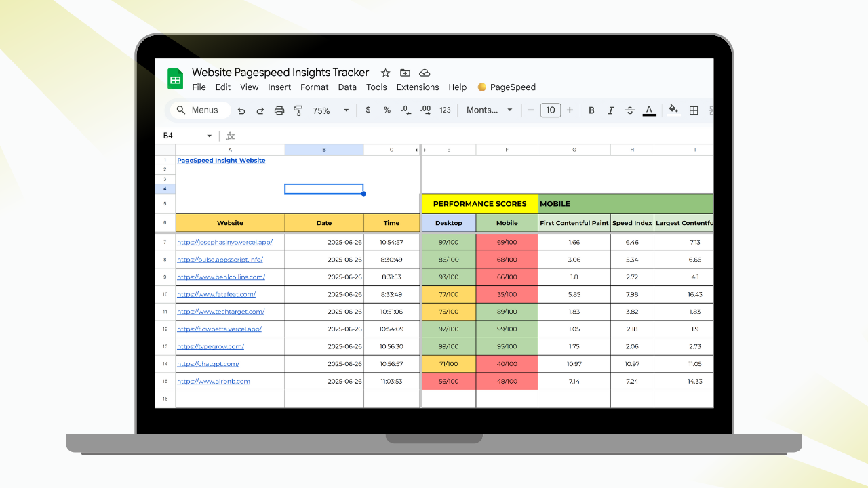Viewport: 868px width, 488px height.
Task: Toggle strikethrough formatting
Action: click(x=630, y=110)
